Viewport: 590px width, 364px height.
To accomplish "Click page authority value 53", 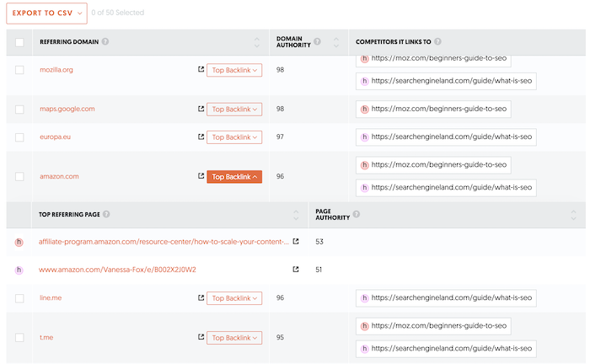I will [319, 242].
